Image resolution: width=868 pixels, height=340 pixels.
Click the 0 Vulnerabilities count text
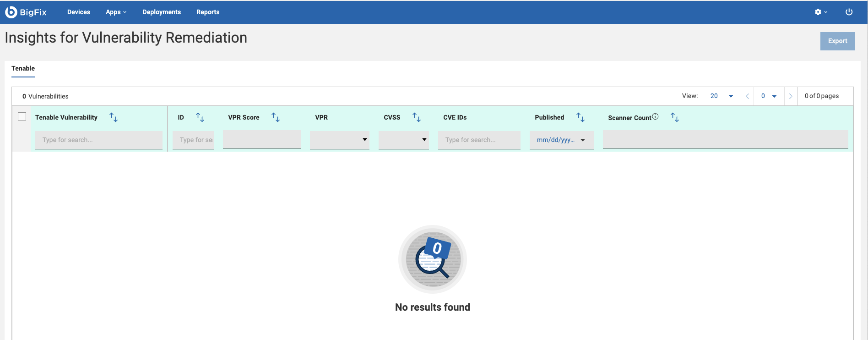click(45, 96)
